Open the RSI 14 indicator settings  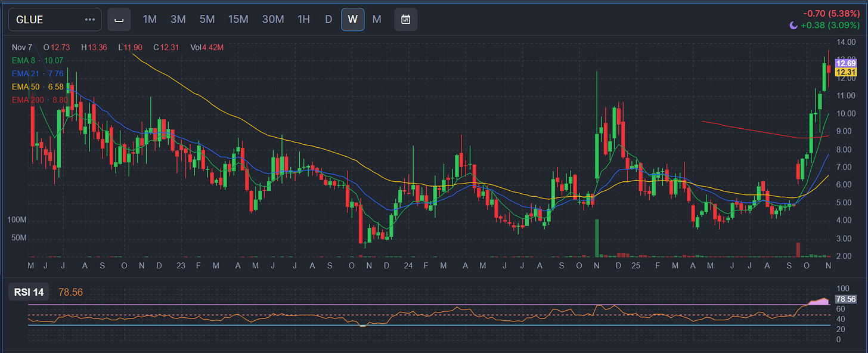(30, 292)
